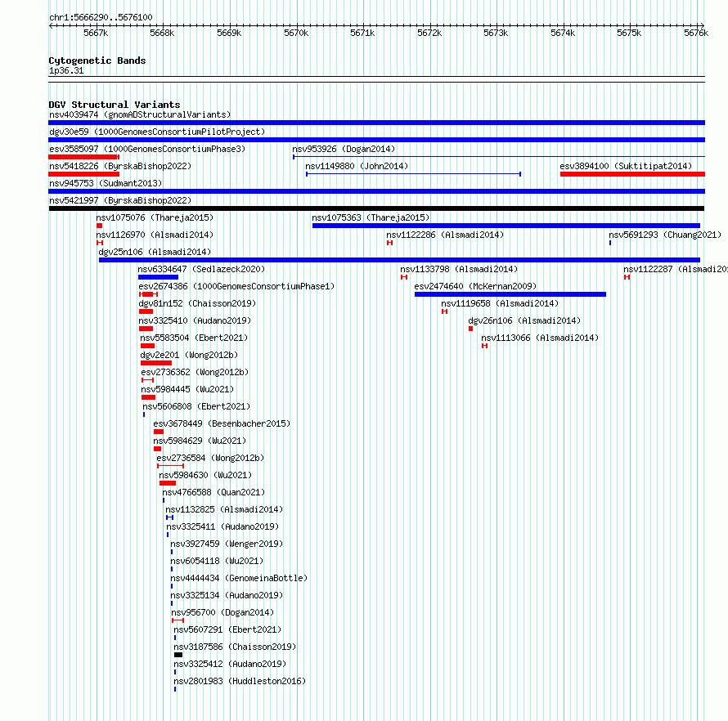Select nsv956700 (Dogan2014) label
The width and height of the screenshot is (728, 721).
(x=222, y=612)
